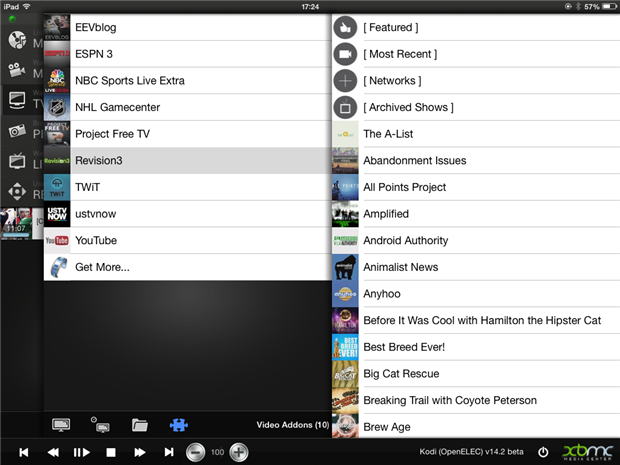The width and height of the screenshot is (620, 465).
Task: Tap the thumbs-up Featured icon
Action: click(345, 27)
